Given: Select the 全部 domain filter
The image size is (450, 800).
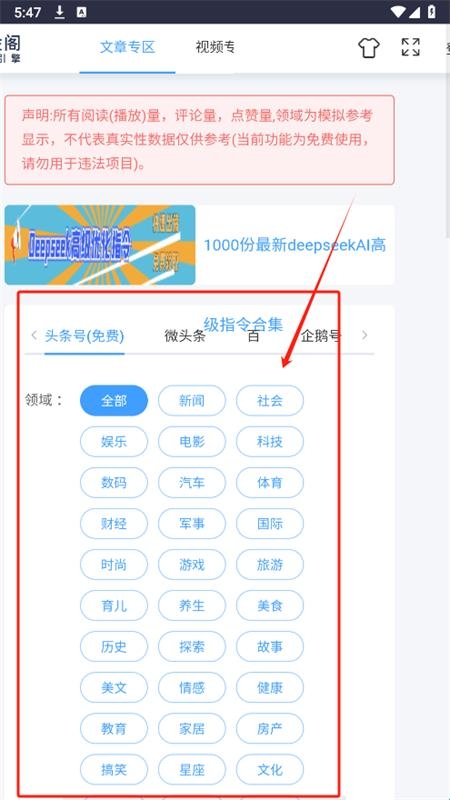Looking at the screenshot, I should 114,401.
